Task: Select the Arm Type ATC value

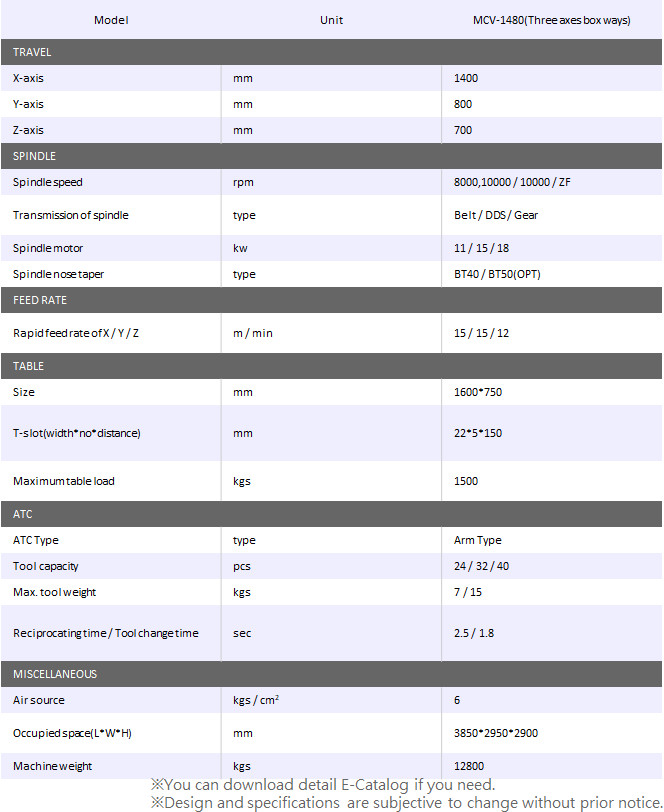Action: coord(478,540)
